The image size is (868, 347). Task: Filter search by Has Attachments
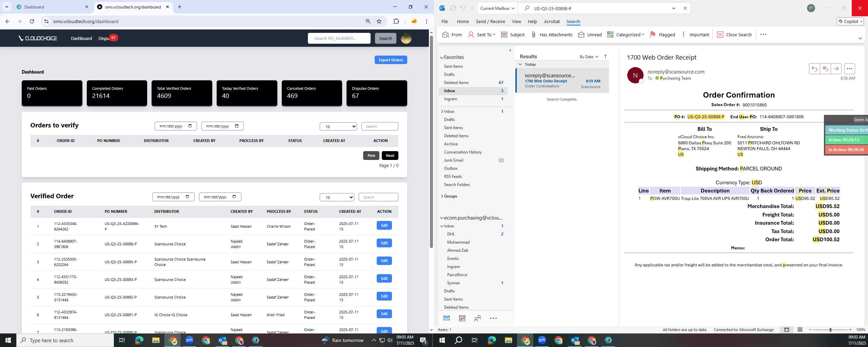(x=551, y=35)
